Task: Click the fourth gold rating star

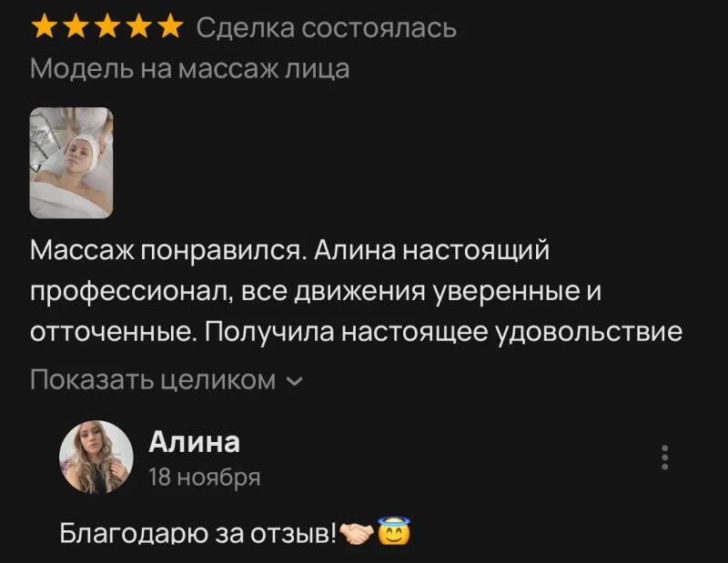Action: 139,25
